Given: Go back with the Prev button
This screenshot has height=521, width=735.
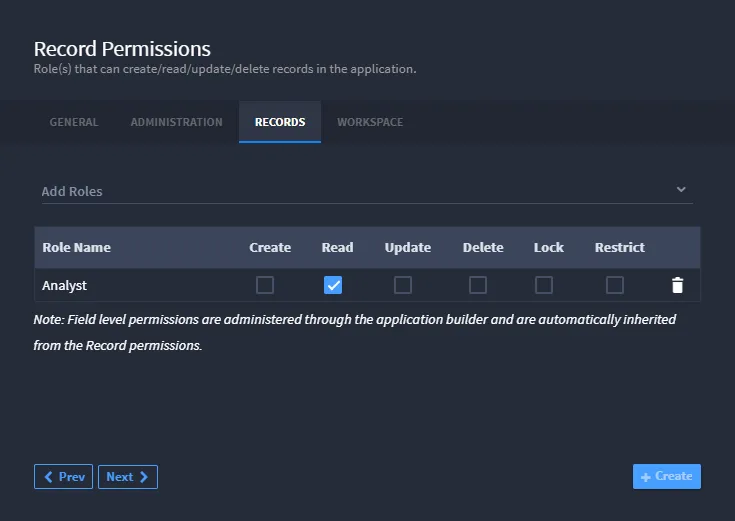Looking at the screenshot, I should pos(63,477).
